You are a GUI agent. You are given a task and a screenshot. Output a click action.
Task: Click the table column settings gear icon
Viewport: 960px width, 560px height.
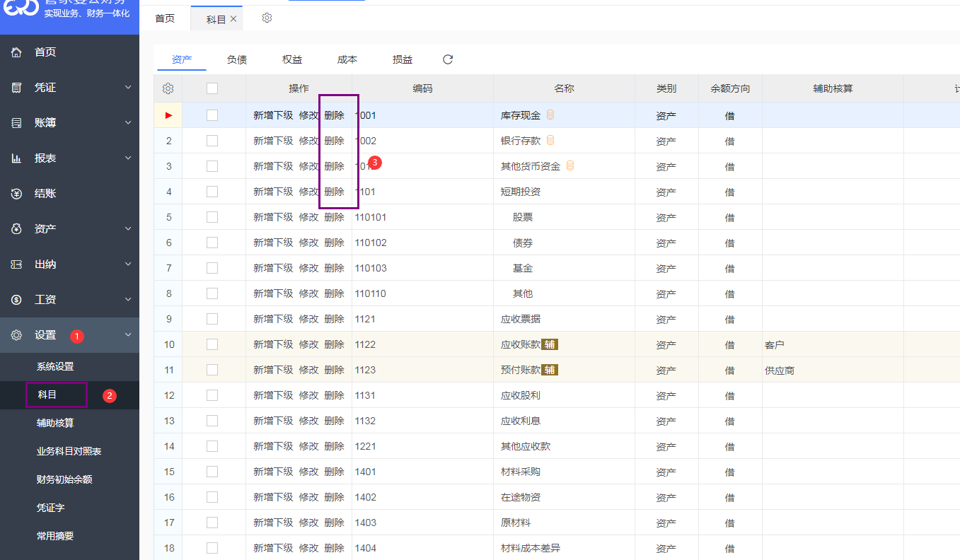(168, 89)
